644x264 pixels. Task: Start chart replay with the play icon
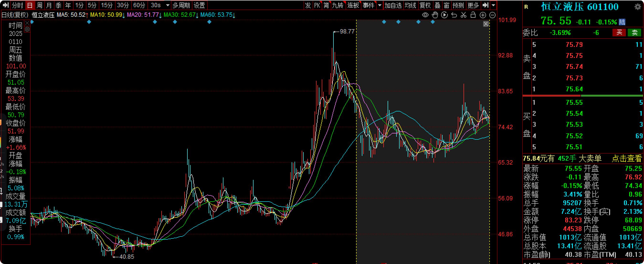click(x=444, y=15)
